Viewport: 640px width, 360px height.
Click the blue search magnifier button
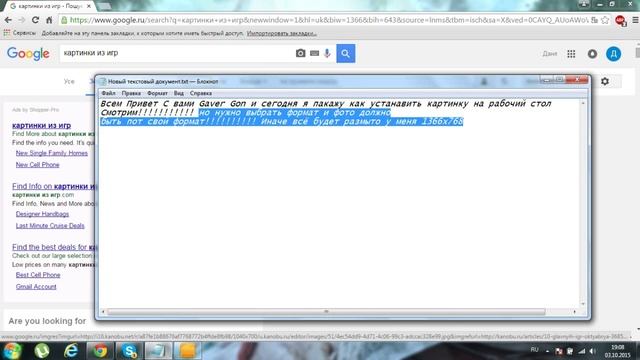[346, 53]
